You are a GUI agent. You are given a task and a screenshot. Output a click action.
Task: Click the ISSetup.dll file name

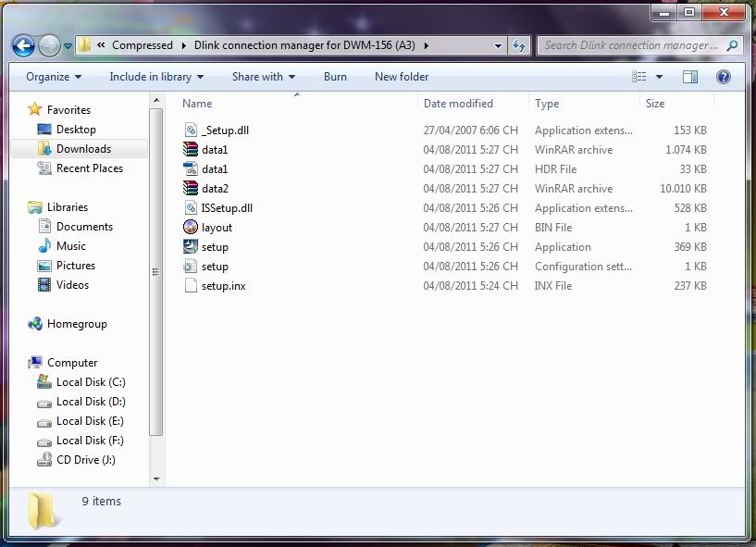click(227, 208)
